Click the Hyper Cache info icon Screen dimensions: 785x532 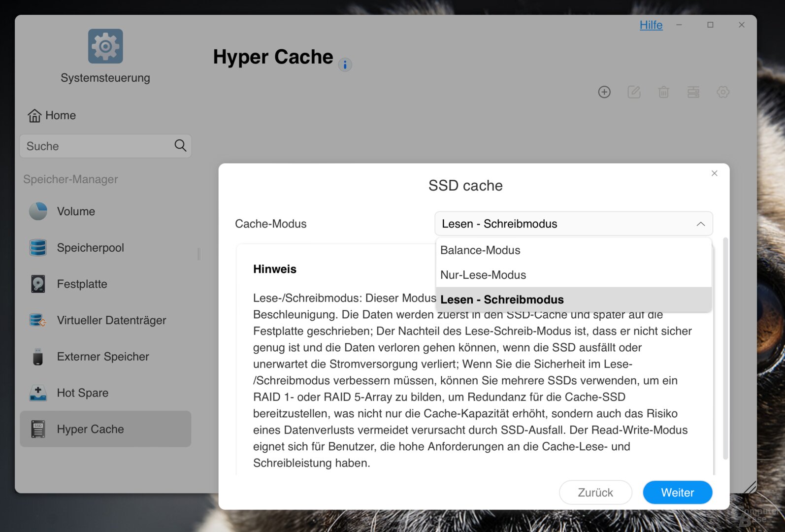coord(345,65)
